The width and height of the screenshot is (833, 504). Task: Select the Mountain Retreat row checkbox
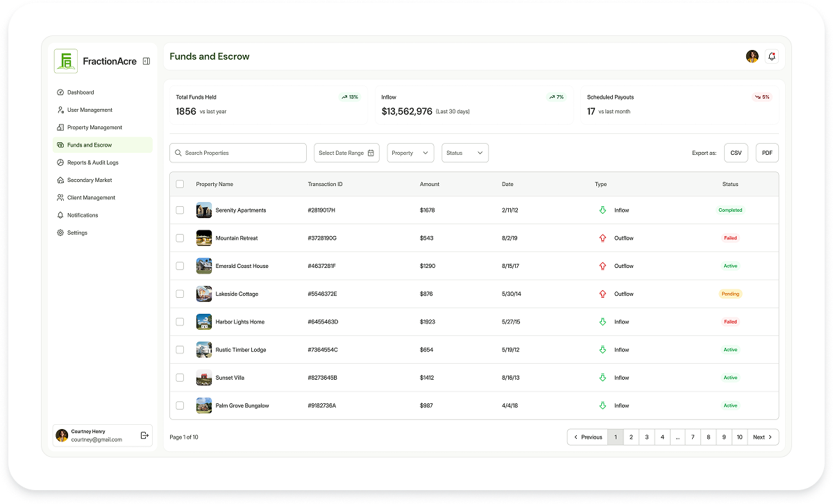[x=180, y=237]
